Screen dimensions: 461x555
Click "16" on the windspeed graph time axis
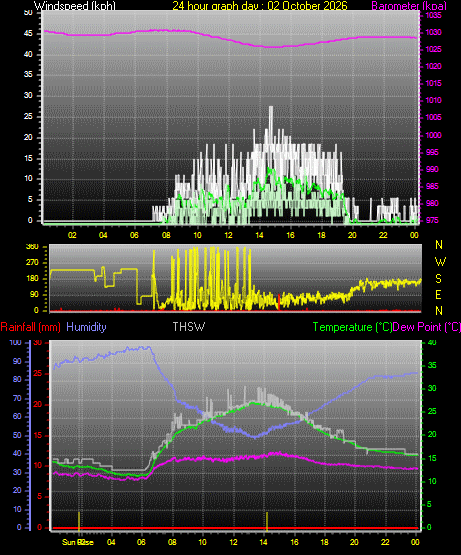click(x=290, y=235)
